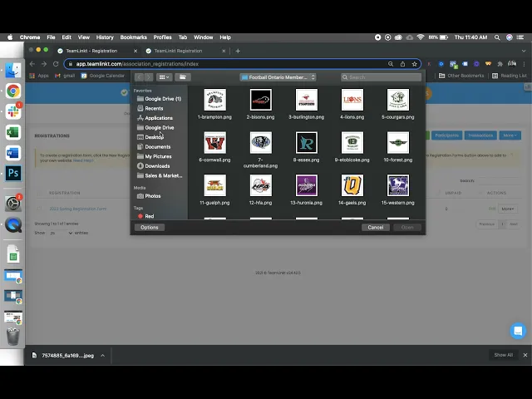The width and height of the screenshot is (532, 399).
Task: Open the History menu
Action: [105, 37]
